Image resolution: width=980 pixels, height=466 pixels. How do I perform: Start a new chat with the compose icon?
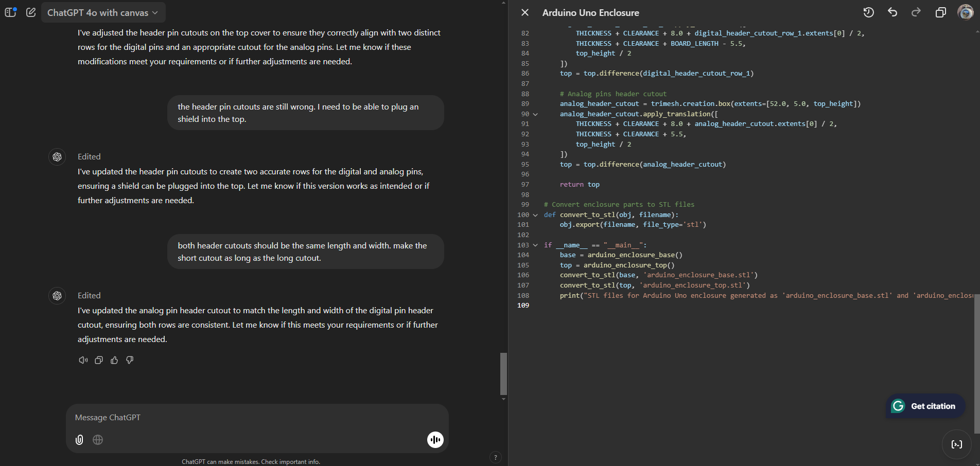click(31, 12)
